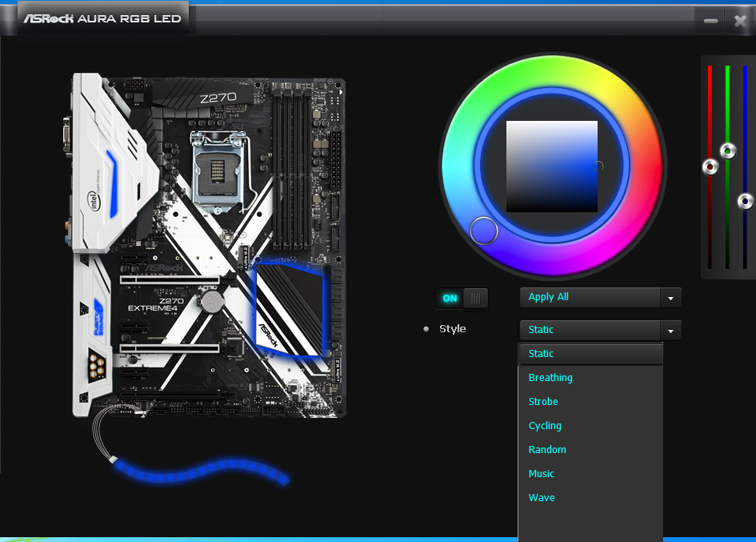Viewport: 756px width, 542px height.
Task: Click the blue channel slider knob
Action: [746, 201]
